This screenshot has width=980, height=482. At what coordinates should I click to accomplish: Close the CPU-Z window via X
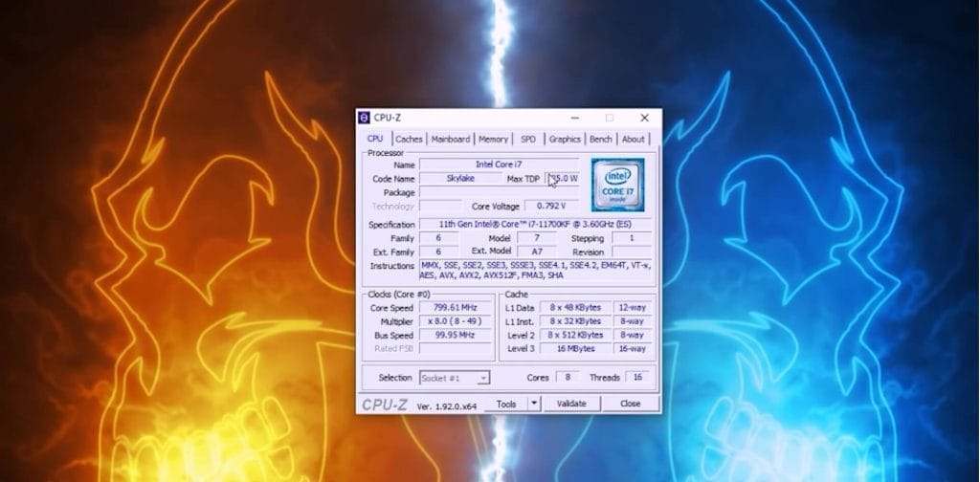coord(644,118)
